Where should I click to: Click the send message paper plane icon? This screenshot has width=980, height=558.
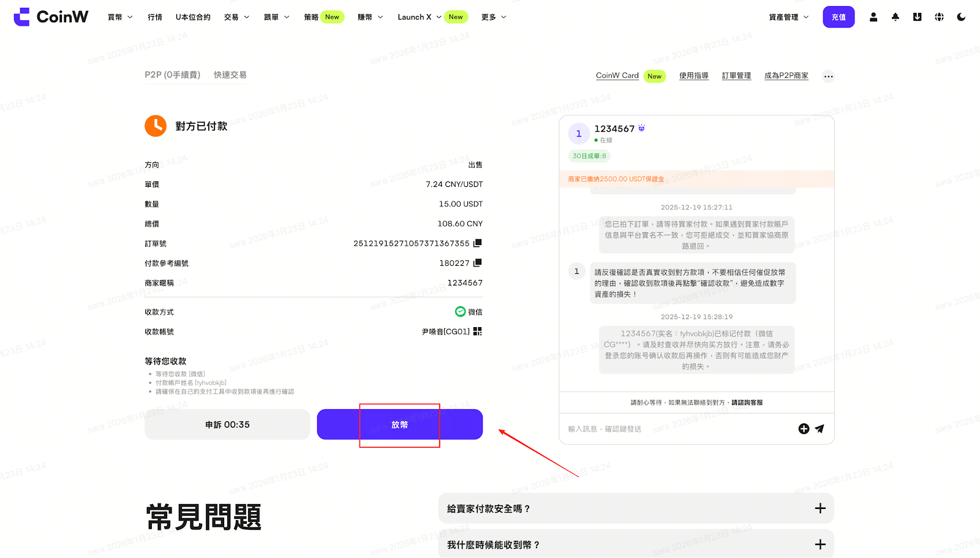point(820,429)
